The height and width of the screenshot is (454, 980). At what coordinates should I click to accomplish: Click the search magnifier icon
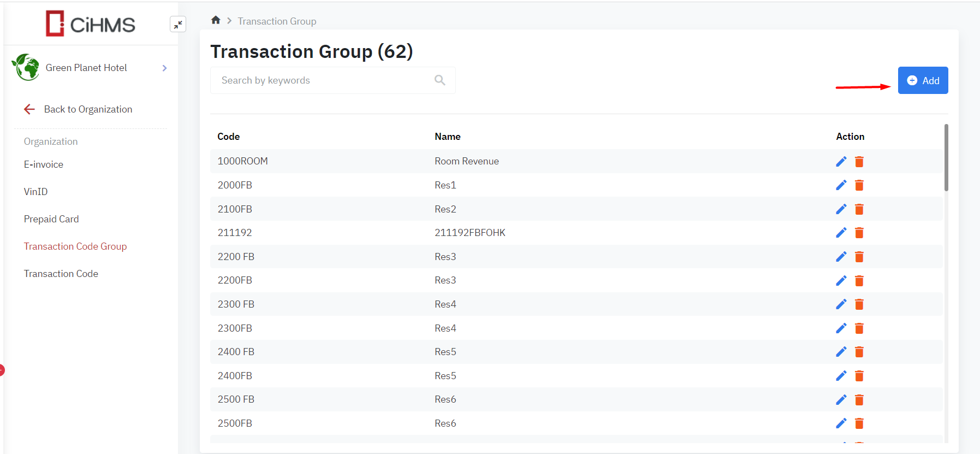click(x=439, y=80)
